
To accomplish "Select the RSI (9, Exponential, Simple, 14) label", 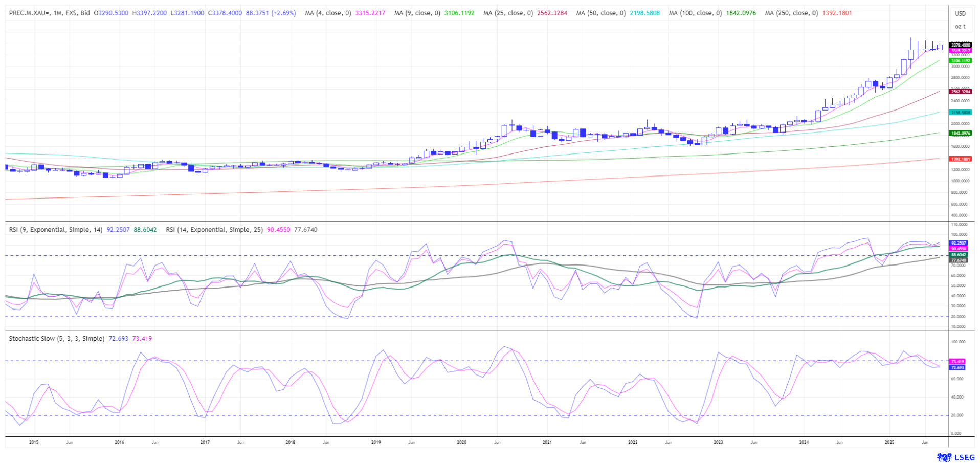I will (56, 230).
